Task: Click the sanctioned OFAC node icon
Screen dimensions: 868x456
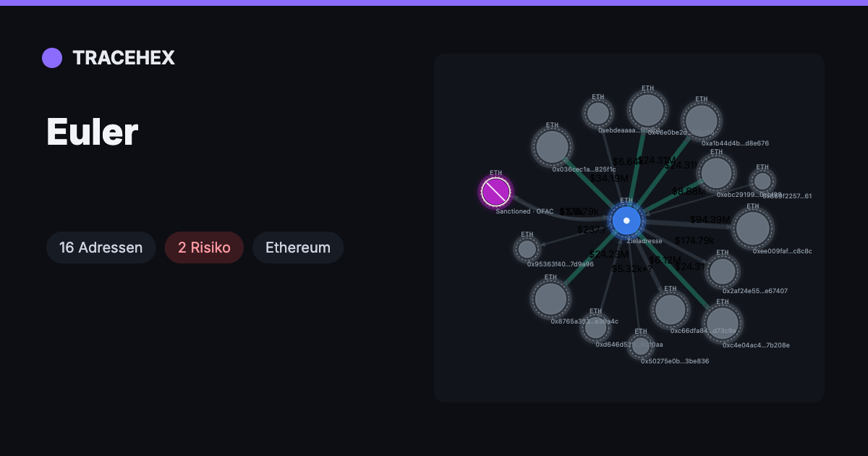Action: 496,193
